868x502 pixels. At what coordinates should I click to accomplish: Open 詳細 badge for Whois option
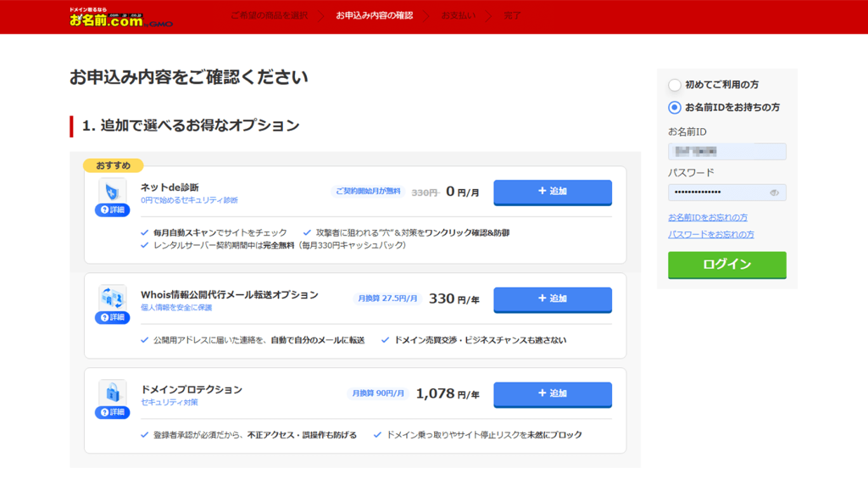[112, 317]
